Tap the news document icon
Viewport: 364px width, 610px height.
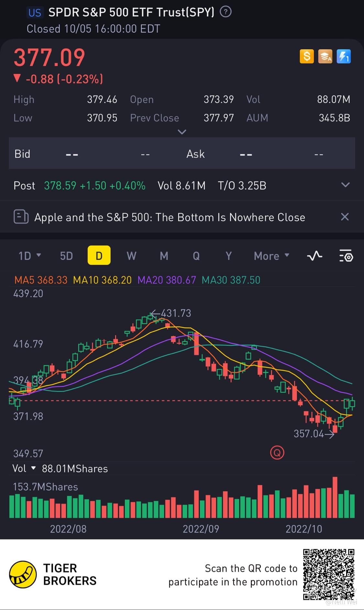(21, 217)
